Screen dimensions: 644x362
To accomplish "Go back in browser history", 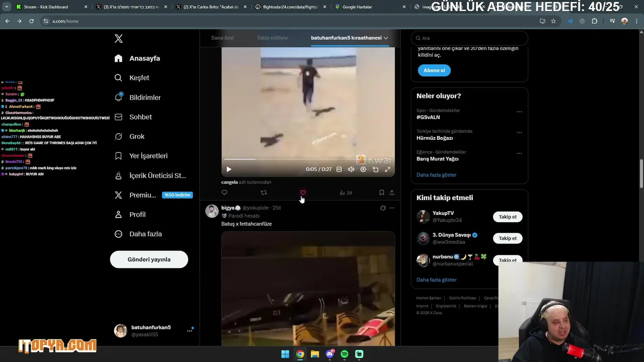I will pyautogui.click(x=7, y=21).
